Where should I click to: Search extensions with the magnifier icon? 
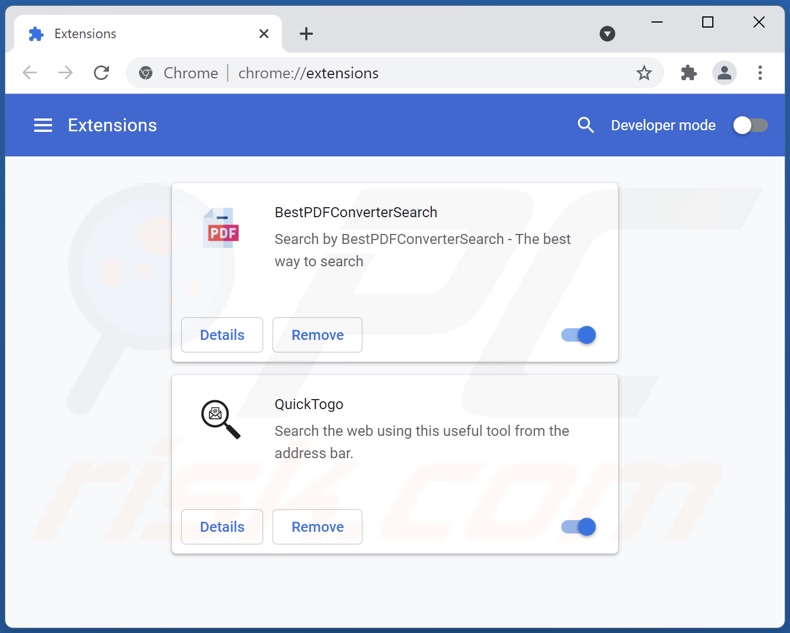point(585,125)
